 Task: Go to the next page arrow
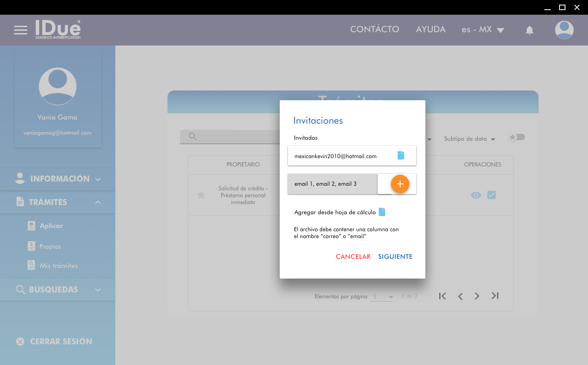[x=477, y=297]
